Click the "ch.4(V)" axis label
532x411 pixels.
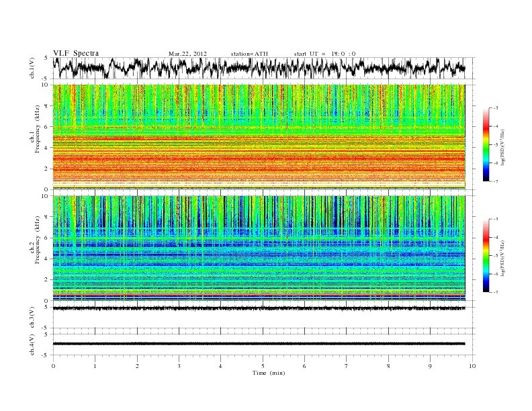[32, 345]
